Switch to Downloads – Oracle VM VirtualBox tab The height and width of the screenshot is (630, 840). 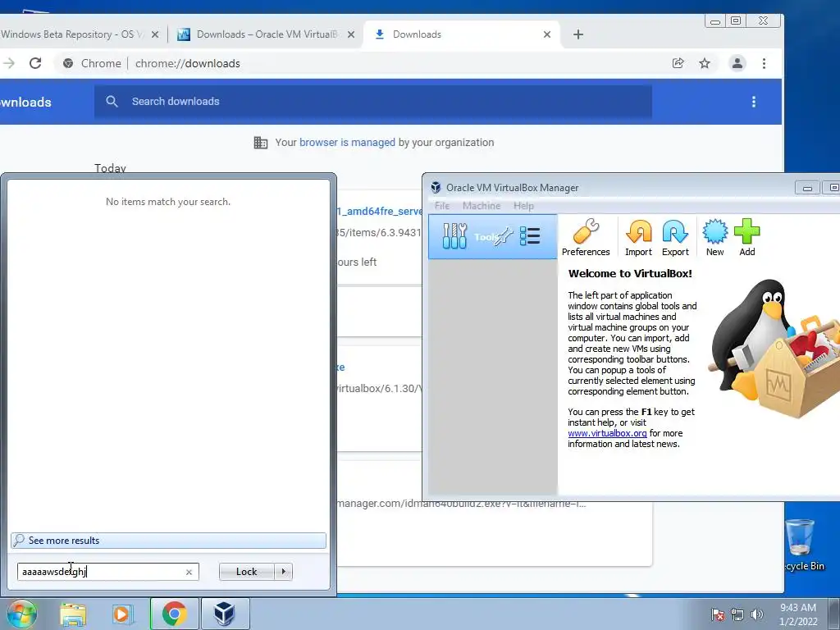point(267,34)
